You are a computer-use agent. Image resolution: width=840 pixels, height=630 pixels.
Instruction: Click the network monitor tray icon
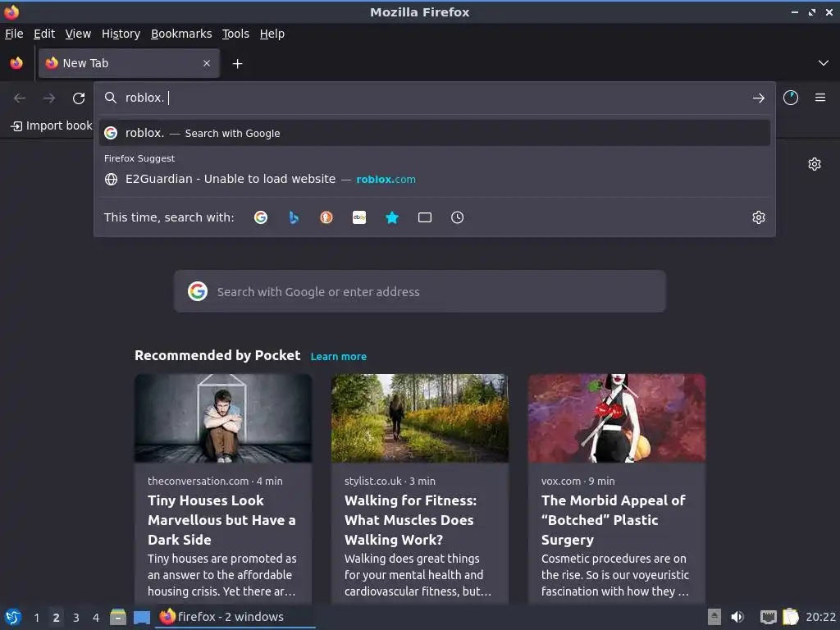click(768, 617)
